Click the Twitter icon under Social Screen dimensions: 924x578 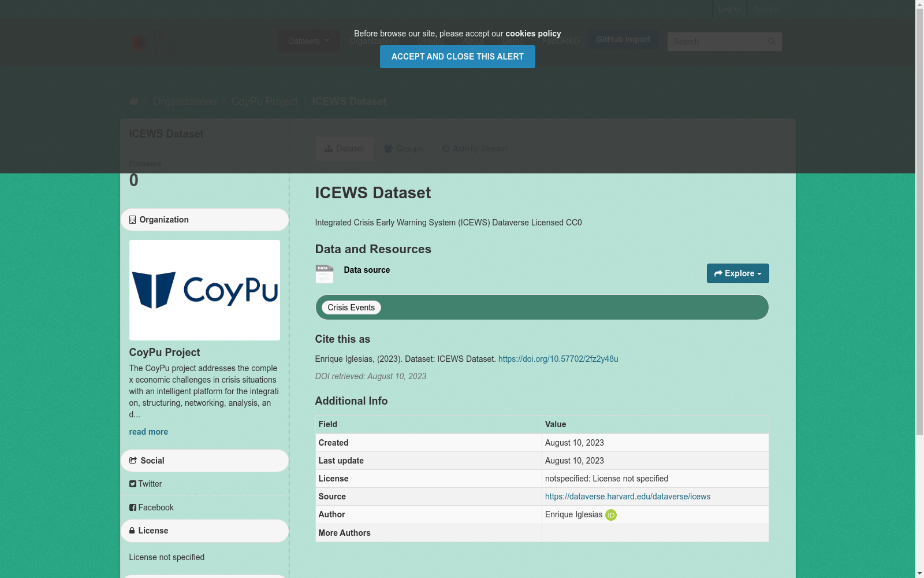pyautogui.click(x=133, y=484)
